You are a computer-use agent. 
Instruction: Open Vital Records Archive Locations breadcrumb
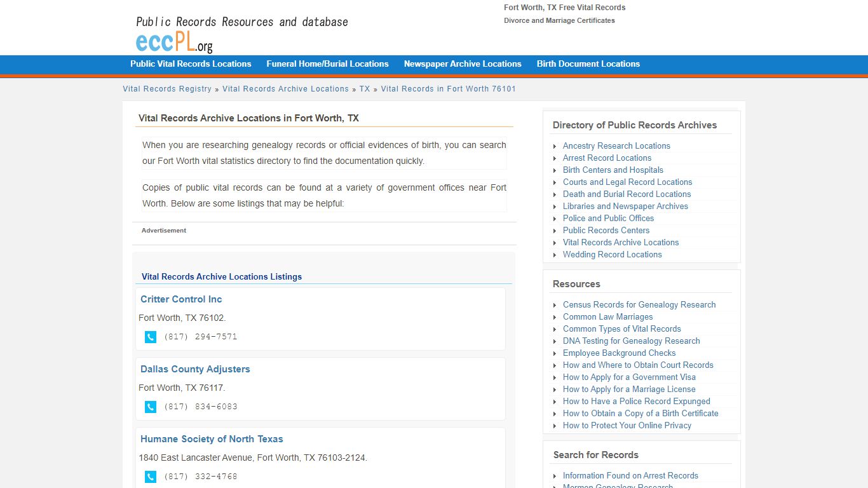point(285,89)
